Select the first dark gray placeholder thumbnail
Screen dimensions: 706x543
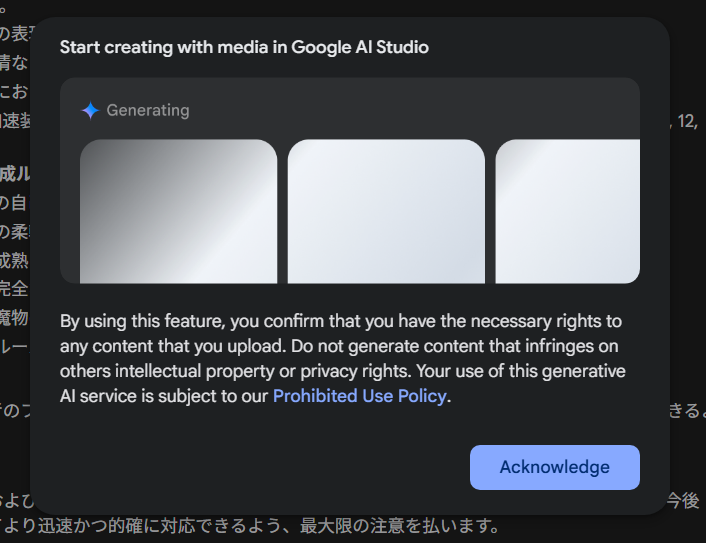(x=178, y=211)
